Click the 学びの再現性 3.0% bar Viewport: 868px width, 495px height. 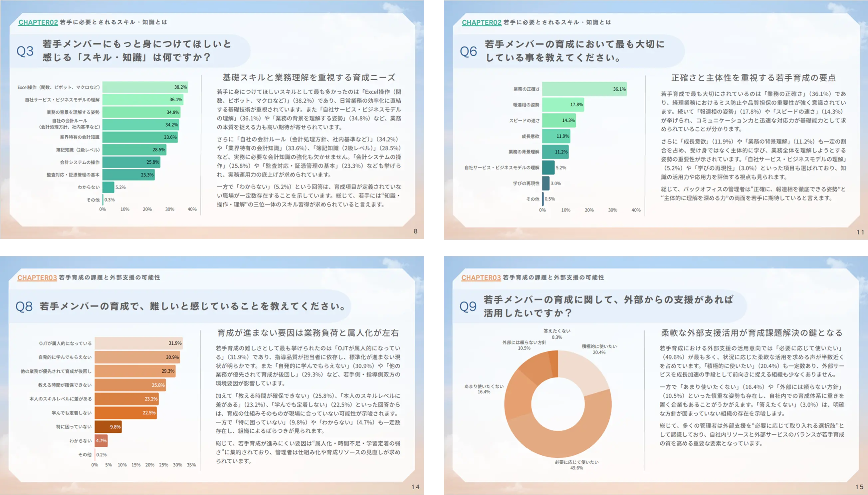pos(546,183)
